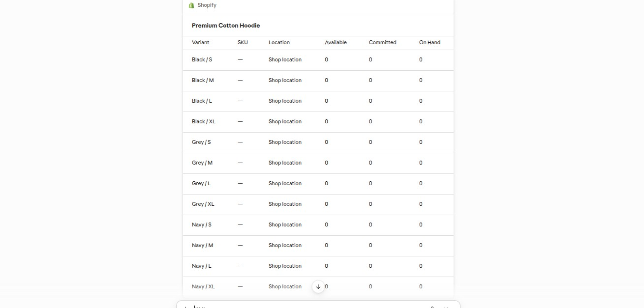Click the "Premium Cotton Hoodie" title
The image size is (644, 308).
tap(226, 26)
